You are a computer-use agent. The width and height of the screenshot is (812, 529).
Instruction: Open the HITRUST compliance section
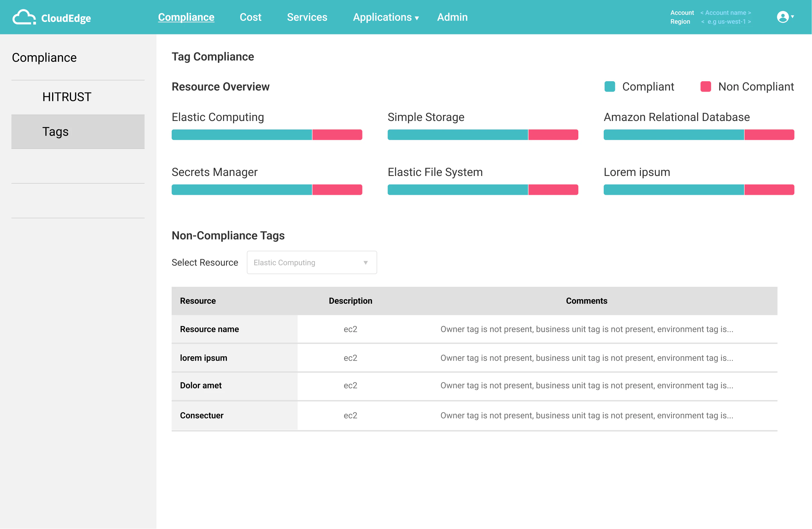(x=67, y=97)
